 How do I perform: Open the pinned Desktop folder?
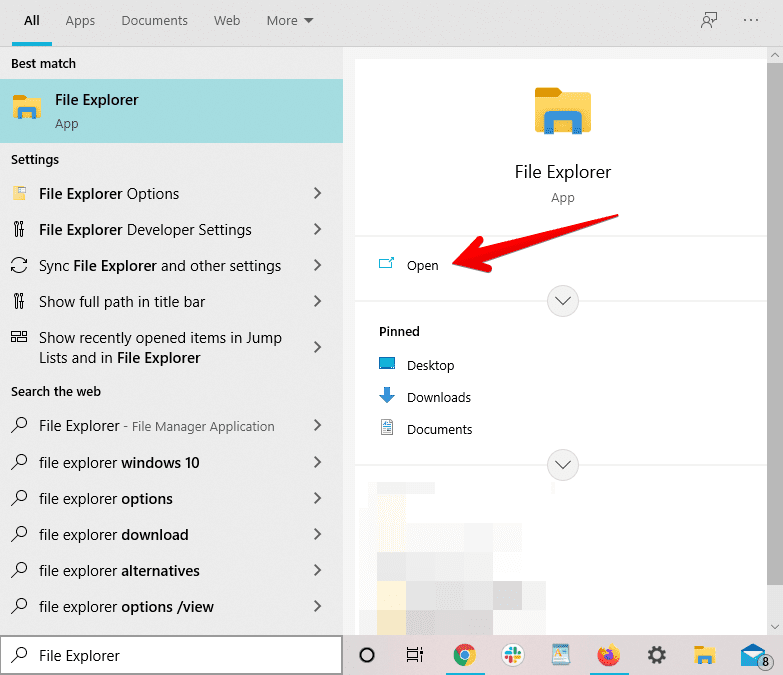pyautogui.click(x=430, y=365)
